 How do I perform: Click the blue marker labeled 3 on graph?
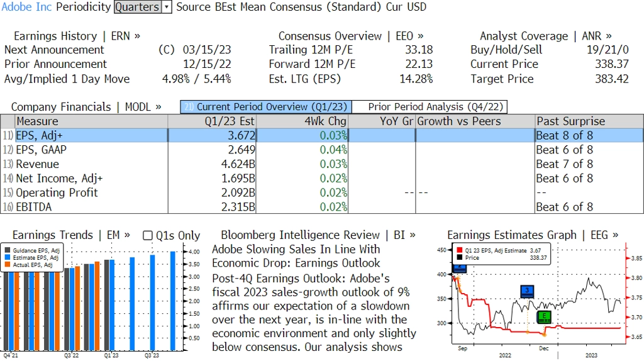pyautogui.click(x=527, y=291)
